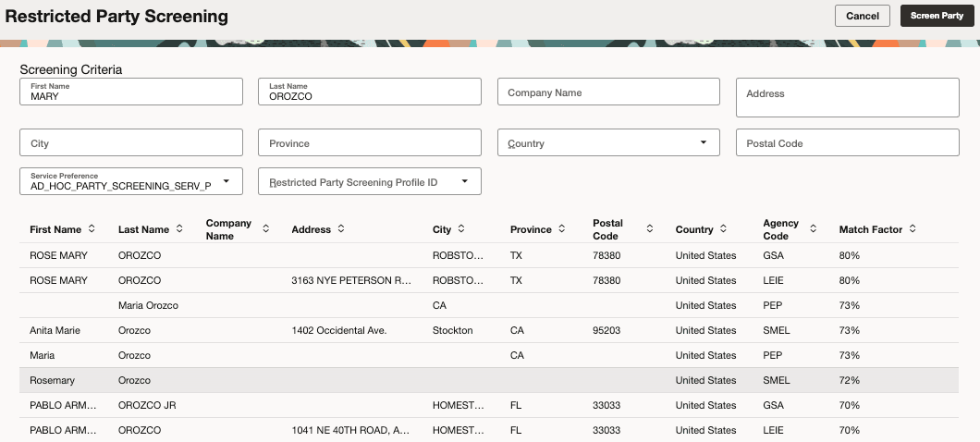Sort results by Agency Code column
This screenshot has width=980, height=442.
click(x=813, y=229)
